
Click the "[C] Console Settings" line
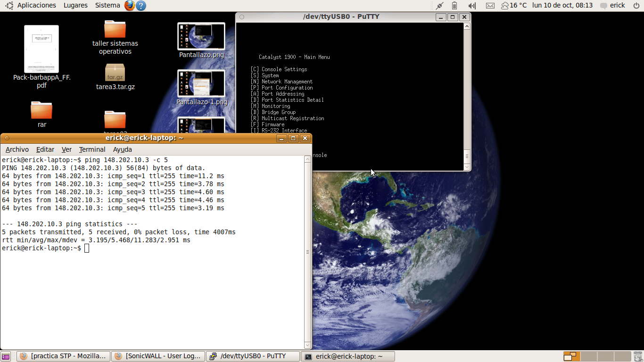tap(279, 69)
